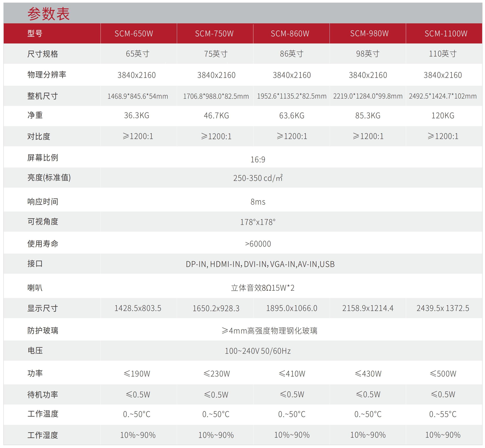Click the 8ms response time value
Screen dimensions: 485x448
coord(258,202)
